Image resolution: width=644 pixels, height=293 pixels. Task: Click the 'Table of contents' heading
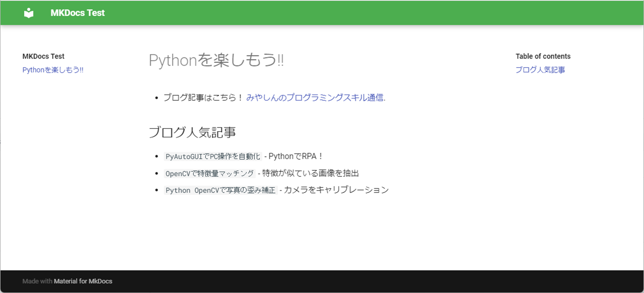[543, 56]
